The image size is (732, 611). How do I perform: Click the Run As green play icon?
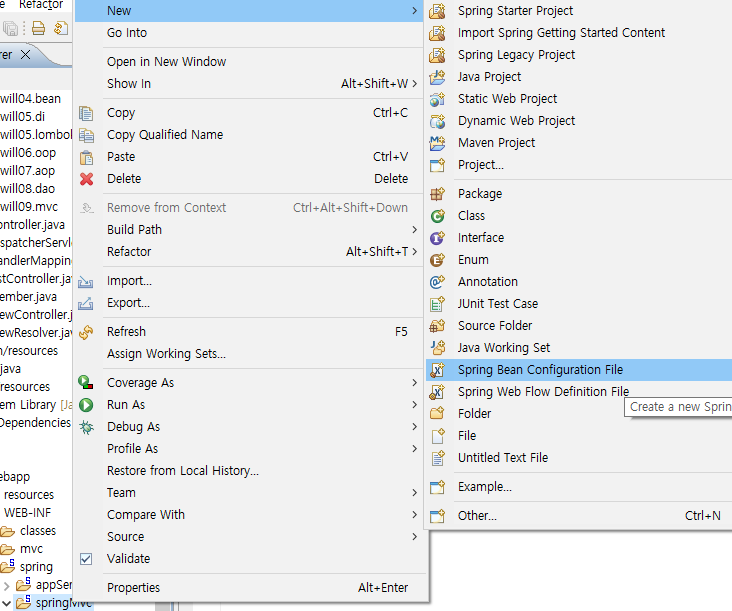(x=86, y=405)
